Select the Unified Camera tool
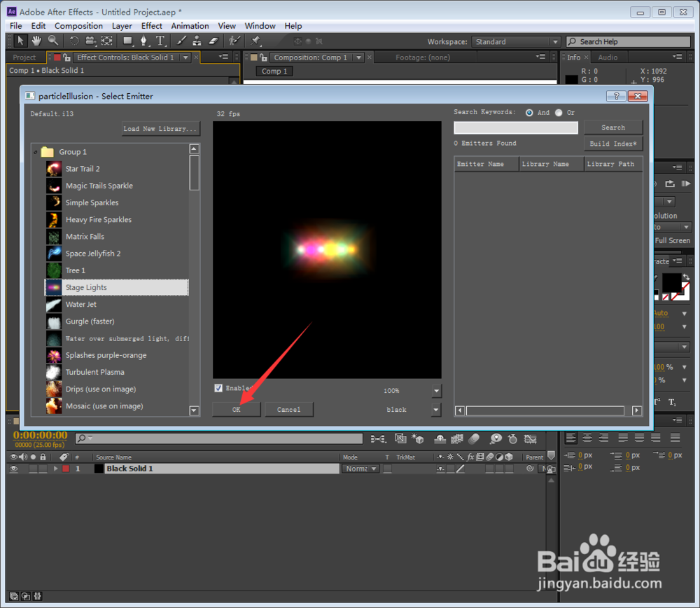700x608 pixels. click(x=90, y=41)
